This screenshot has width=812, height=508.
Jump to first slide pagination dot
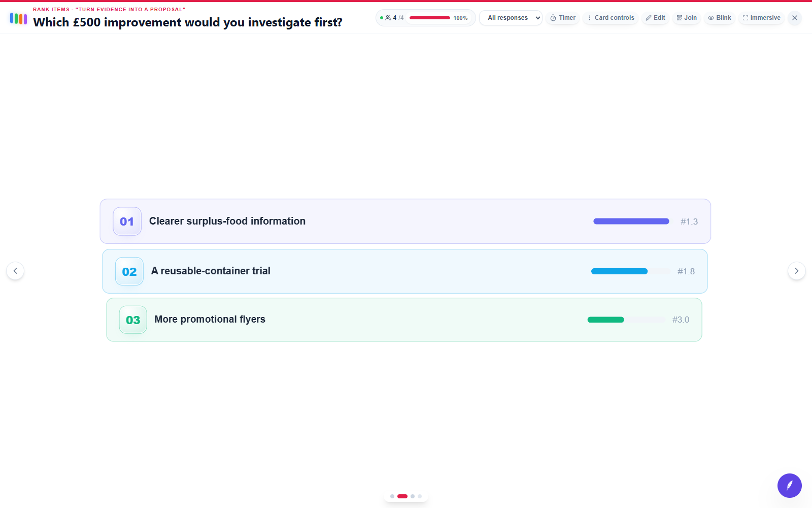(392, 496)
